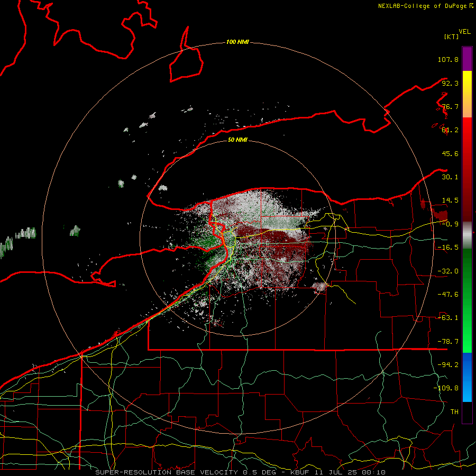476x476 pixels.
Task: Click the -94.2 value on velocity scale
Action: point(448,364)
